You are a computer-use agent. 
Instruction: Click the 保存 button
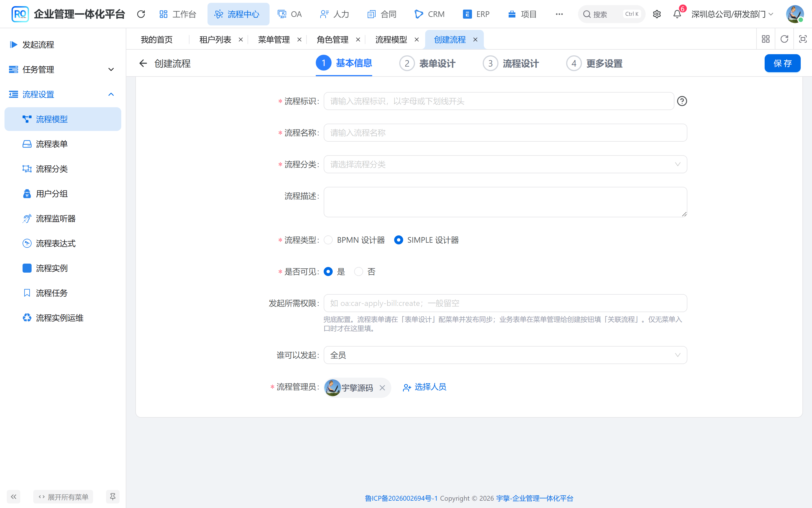(x=782, y=63)
